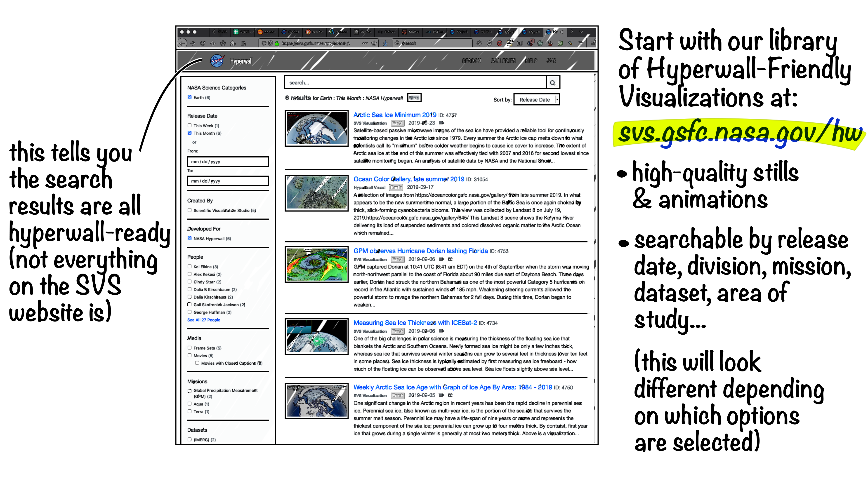Click the NASA meatball logo
The height and width of the screenshot is (488, 868).
pos(217,61)
